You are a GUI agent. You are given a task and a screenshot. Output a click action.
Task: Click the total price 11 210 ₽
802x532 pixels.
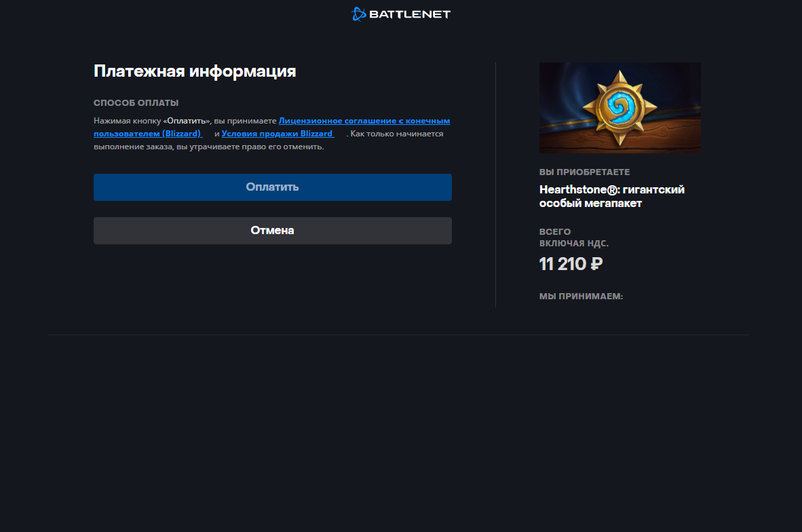click(571, 264)
